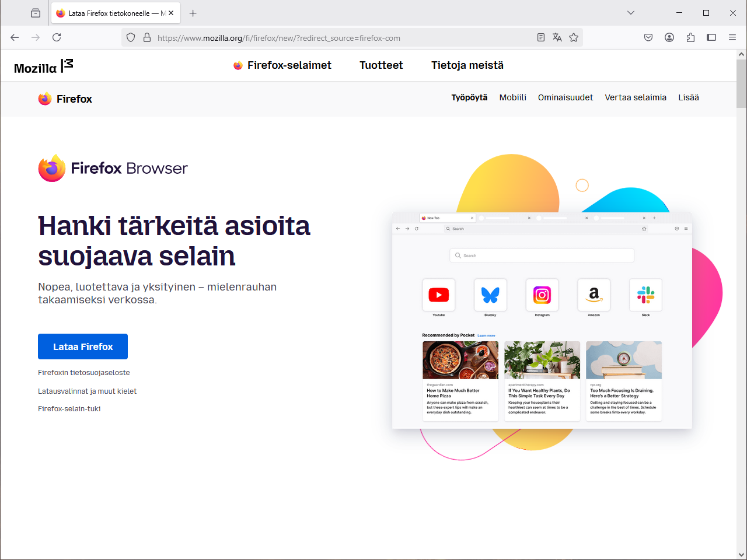Open Firefox-selaimet top menu
Screen dimensions: 747x560
pos(282,65)
